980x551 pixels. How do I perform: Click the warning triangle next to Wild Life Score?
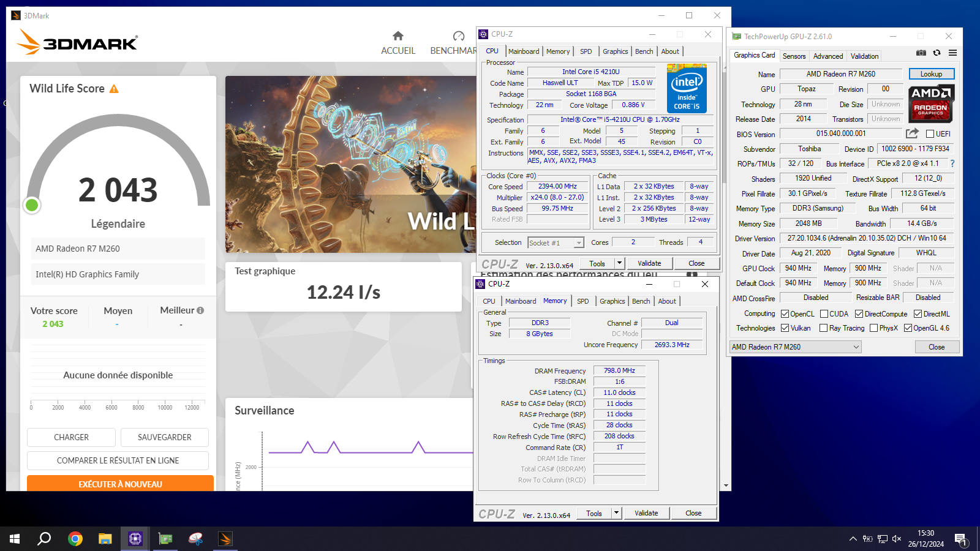[x=114, y=89]
